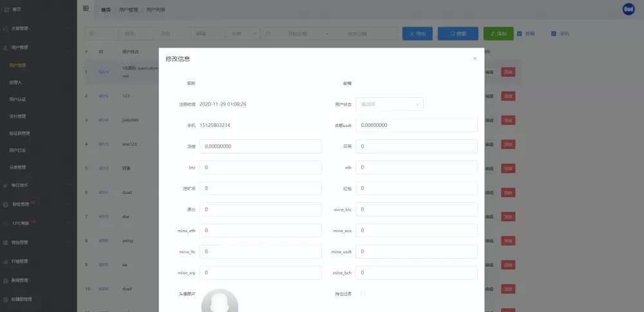Toggle the 手机 checkbox in toolbar
Image resolution: width=644 pixels, height=312 pixels.
click(x=554, y=34)
